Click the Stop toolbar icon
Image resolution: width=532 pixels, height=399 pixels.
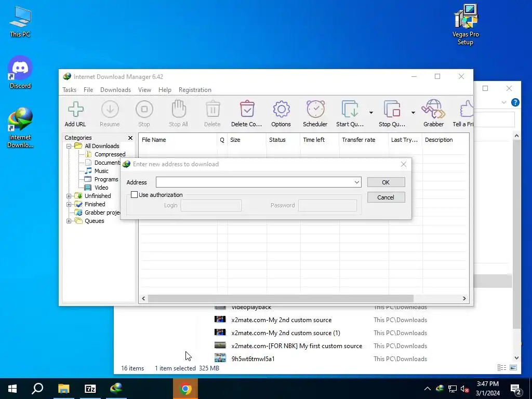(144, 109)
